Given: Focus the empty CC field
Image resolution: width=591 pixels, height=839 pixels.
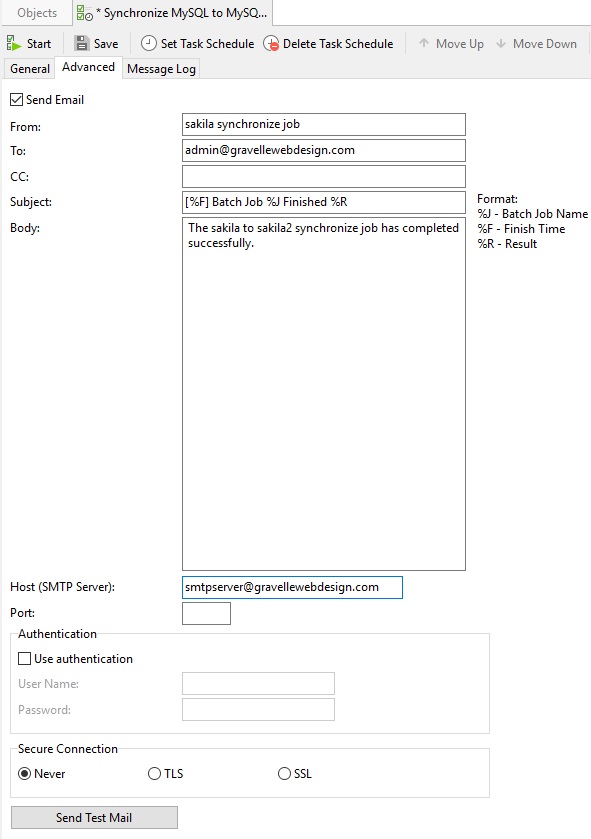Looking at the screenshot, I should [x=324, y=177].
